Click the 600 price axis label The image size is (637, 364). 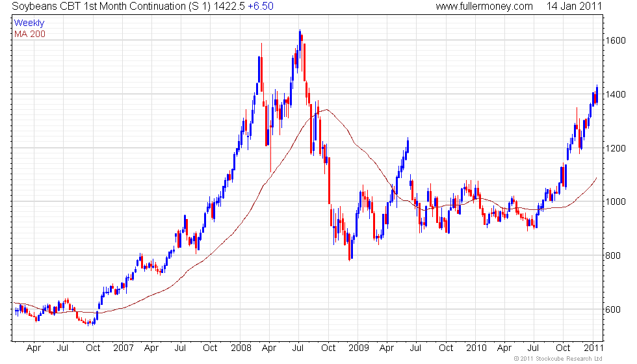point(612,309)
